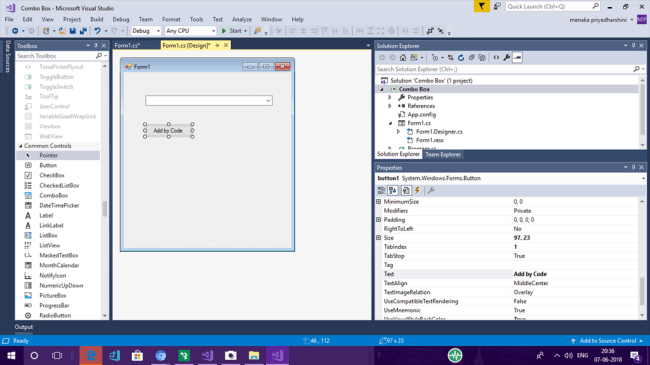Click the Save All toolbar icon
This screenshot has height=365, width=650.
click(x=83, y=31)
